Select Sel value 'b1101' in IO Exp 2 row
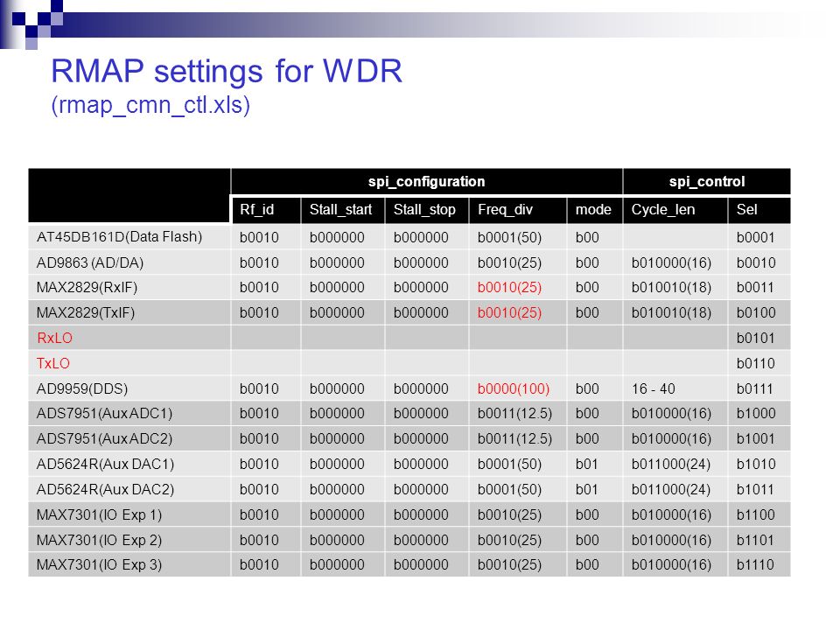 pos(755,540)
